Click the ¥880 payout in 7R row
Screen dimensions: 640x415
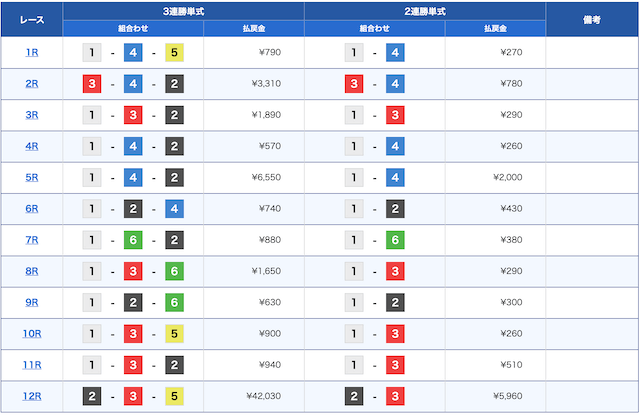pyautogui.click(x=270, y=240)
